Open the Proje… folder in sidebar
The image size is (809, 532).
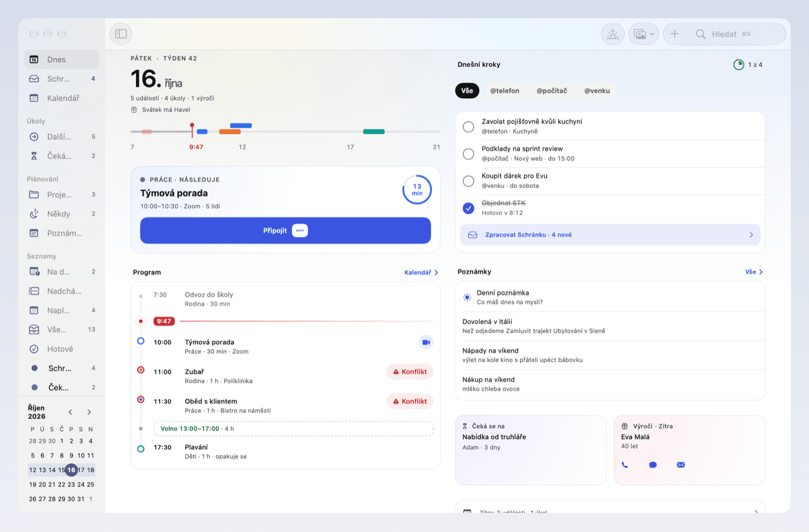61,194
